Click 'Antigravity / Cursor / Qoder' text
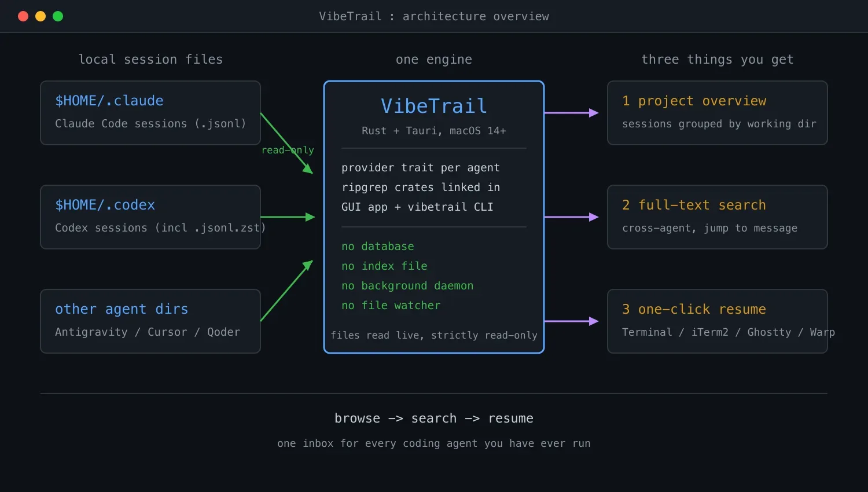The height and width of the screenshot is (492, 868). click(148, 332)
